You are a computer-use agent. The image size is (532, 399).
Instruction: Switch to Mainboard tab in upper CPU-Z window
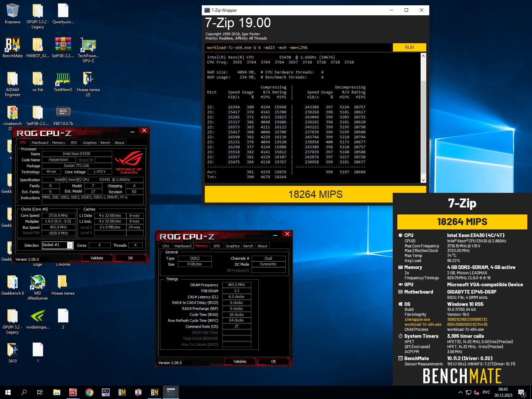pos(40,143)
